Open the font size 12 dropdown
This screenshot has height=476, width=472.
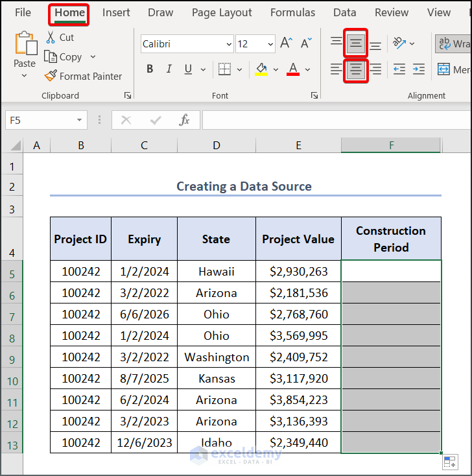coord(270,44)
